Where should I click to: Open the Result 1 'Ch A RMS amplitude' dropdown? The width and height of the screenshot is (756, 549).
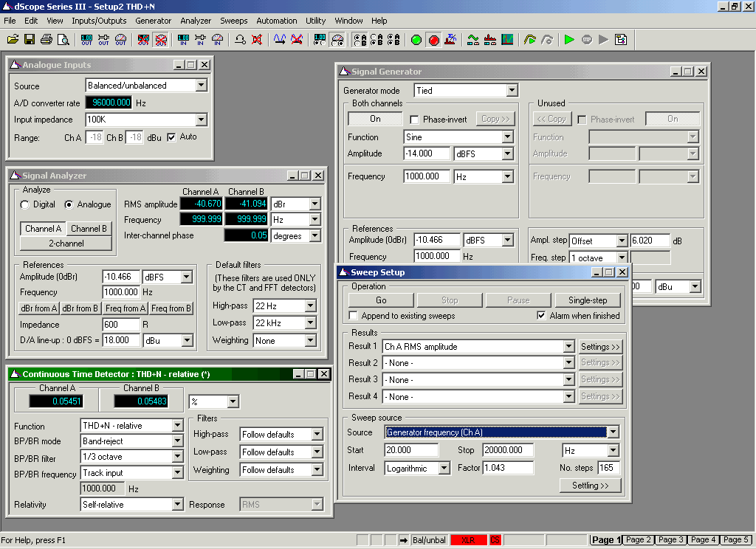(x=569, y=347)
